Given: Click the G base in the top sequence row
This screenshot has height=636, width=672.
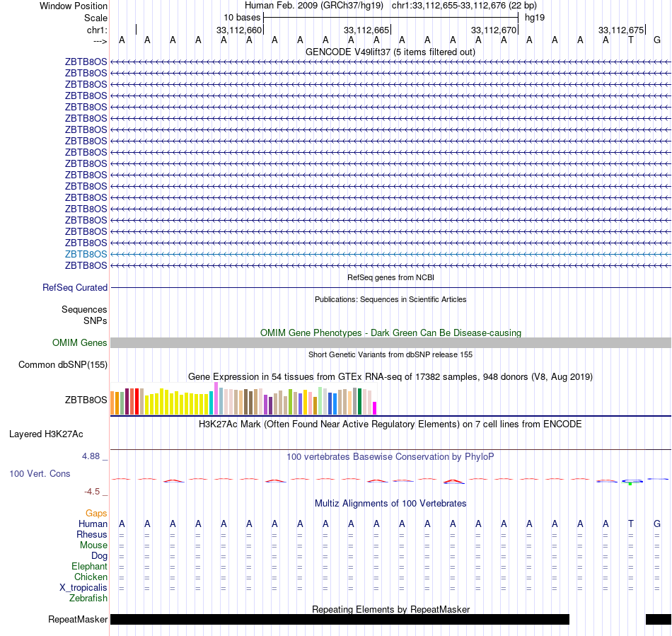Looking at the screenshot, I should coord(656,40).
